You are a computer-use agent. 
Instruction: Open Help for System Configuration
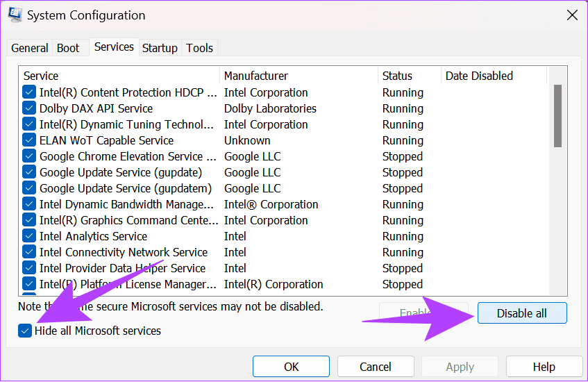(x=544, y=367)
